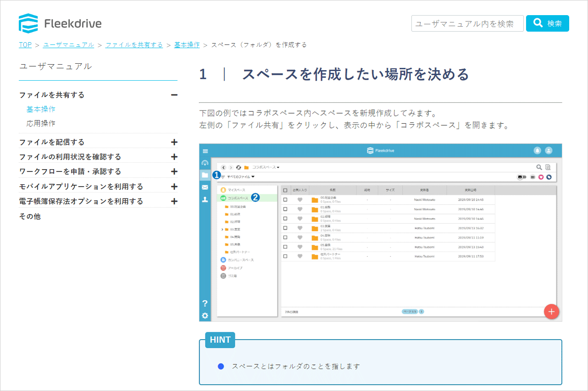
Task: Click the 名前 column header
Action: coord(333,190)
